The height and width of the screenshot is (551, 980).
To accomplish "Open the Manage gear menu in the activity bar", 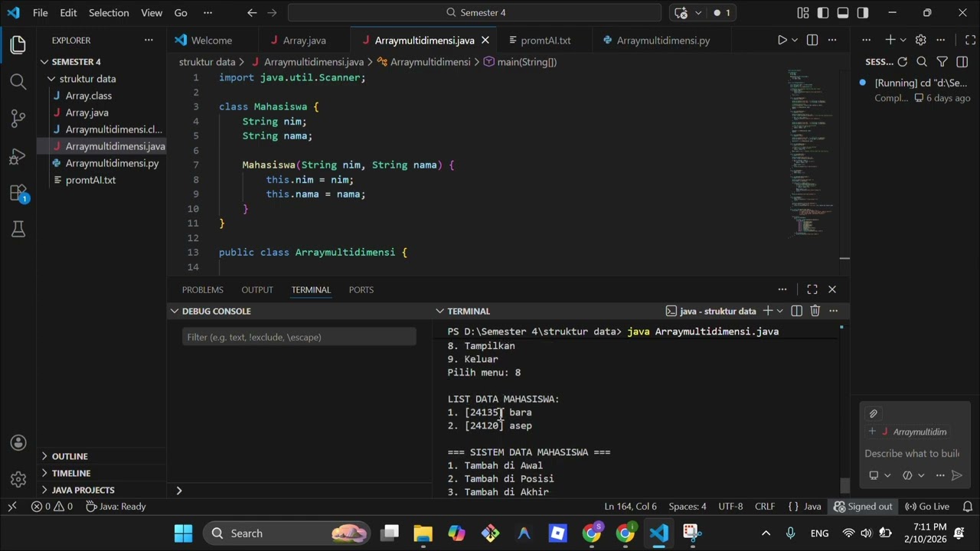I will (18, 480).
